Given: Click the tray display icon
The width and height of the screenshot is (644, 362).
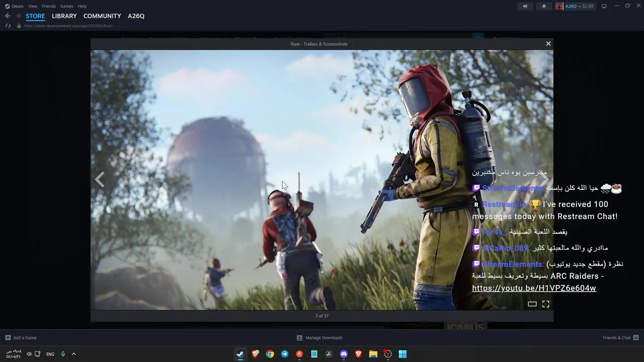Looking at the screenshot, I should (38, 354).
